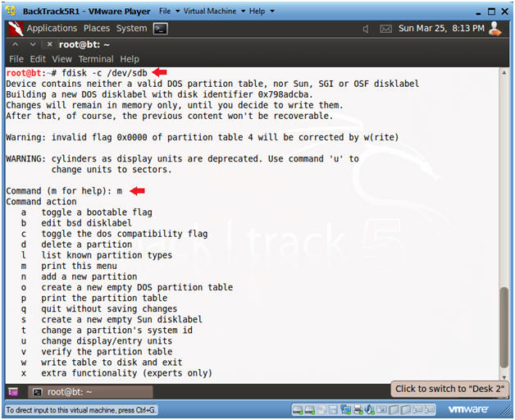The image size is (515, 420).
Task: Click the floppy drive status icon
Action: pyautogui.click(x=333, y=409)
